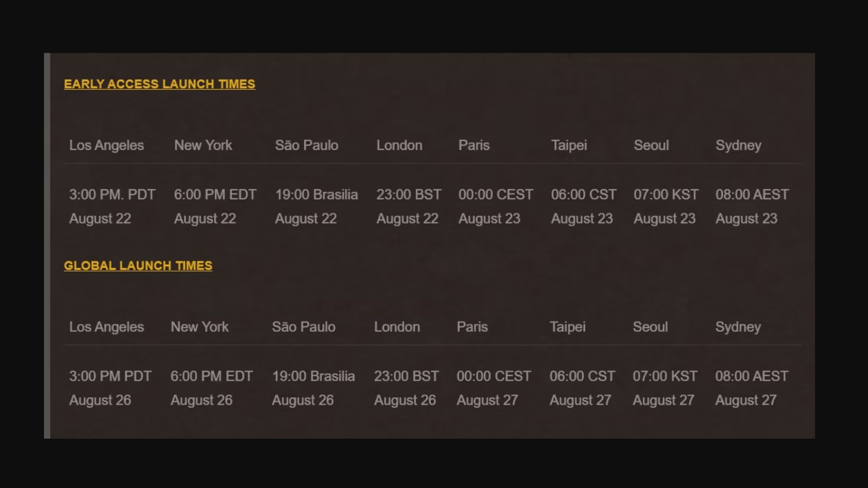Click the 06:00 CST August 23 cell
868x488 pixels.
coord(583,206)
